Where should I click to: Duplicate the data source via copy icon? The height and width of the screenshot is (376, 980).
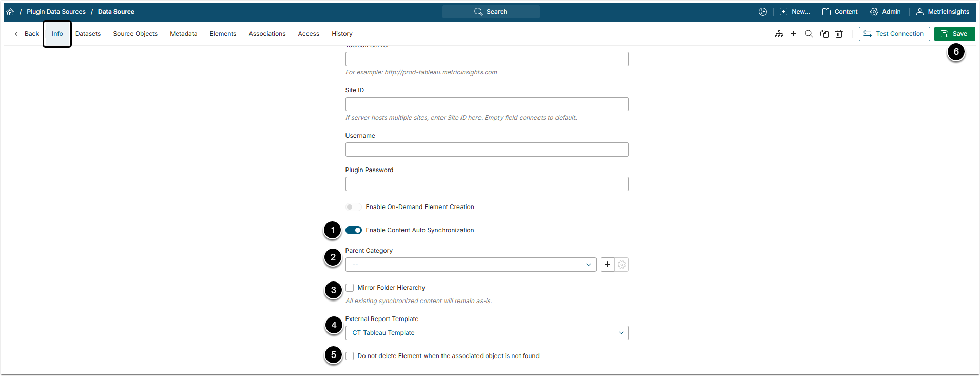(x=824, y=34)
